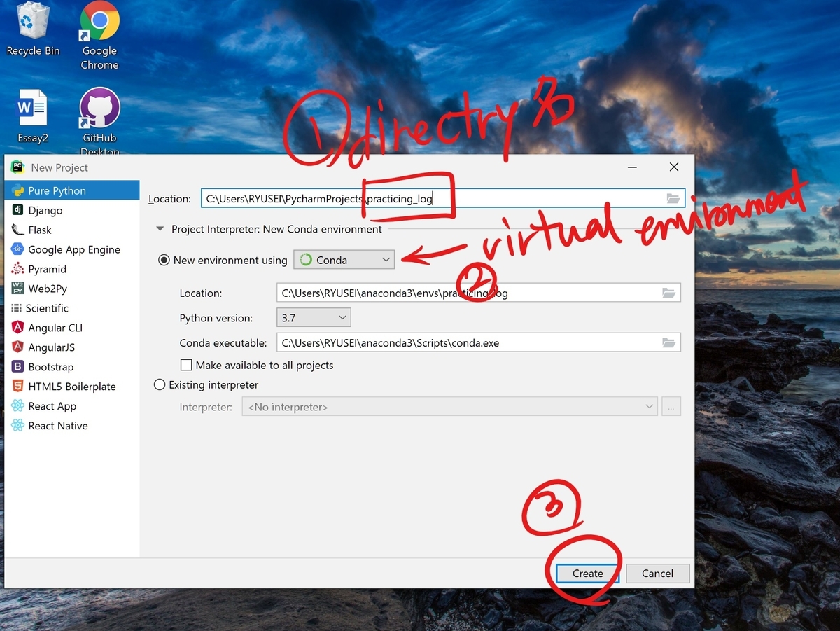The width and height of the screenshot is (840, 631).
Task: Click the Bootstrap icon
Action: click(17, 367)
